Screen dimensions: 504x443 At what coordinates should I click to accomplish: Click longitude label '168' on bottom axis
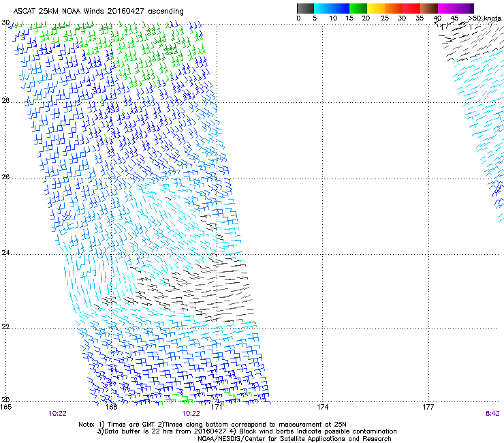click(111, 408)
